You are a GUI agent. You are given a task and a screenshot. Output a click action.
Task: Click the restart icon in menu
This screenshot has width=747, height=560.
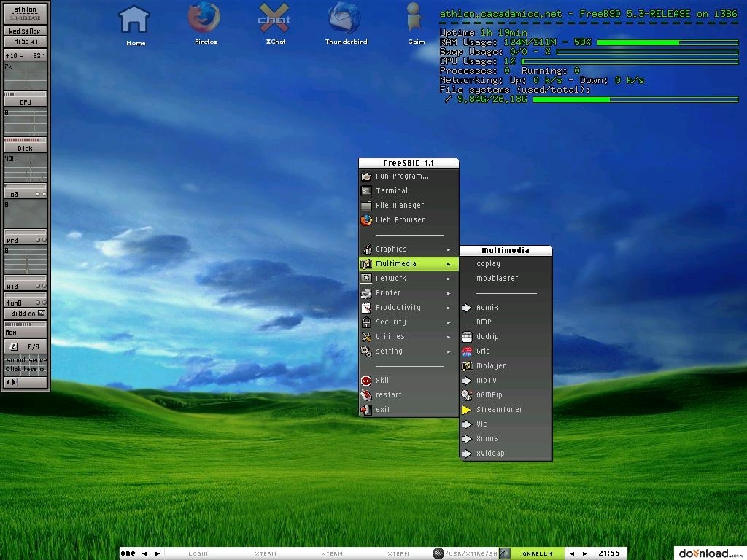point(366,395)
